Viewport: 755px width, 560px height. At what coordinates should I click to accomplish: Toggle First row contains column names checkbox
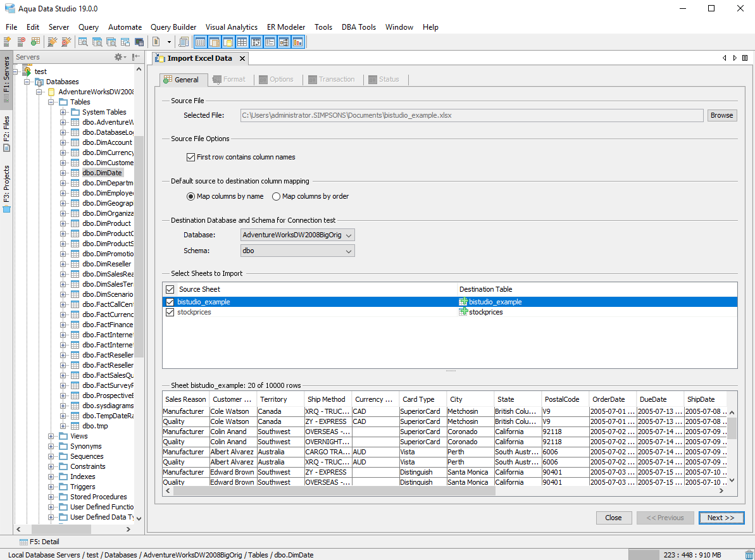click(x=190, y=157)
